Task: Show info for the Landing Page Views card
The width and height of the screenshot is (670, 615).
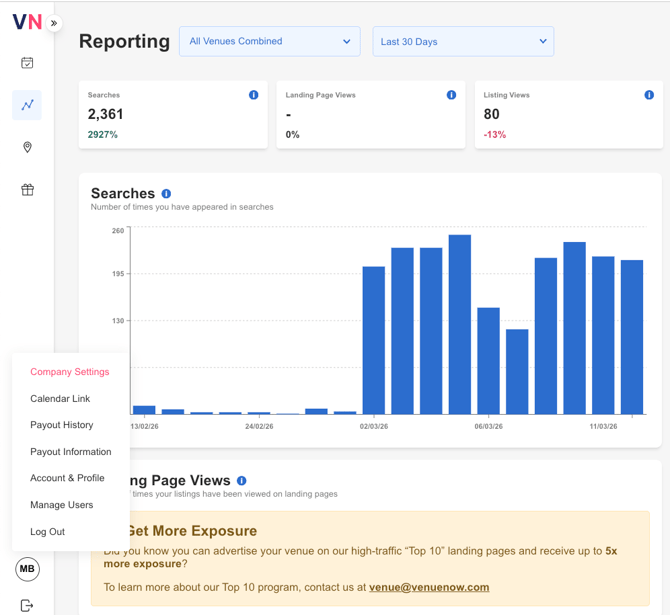Action: pos(451,95)
